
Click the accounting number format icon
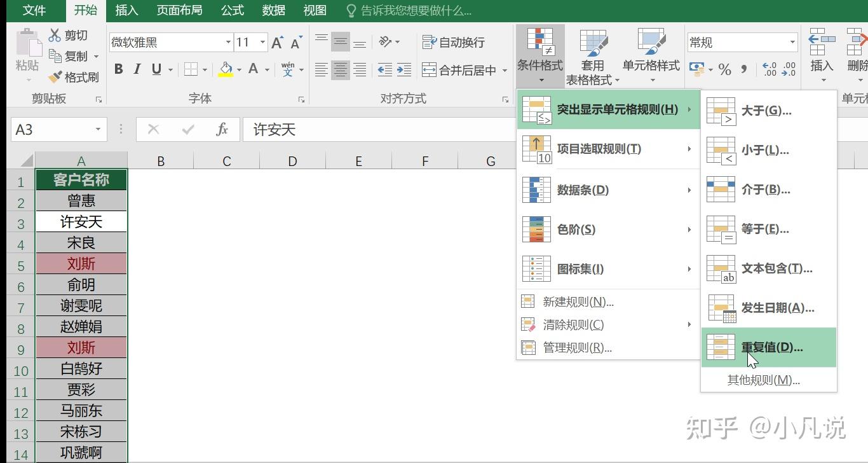tap(697, 69)
